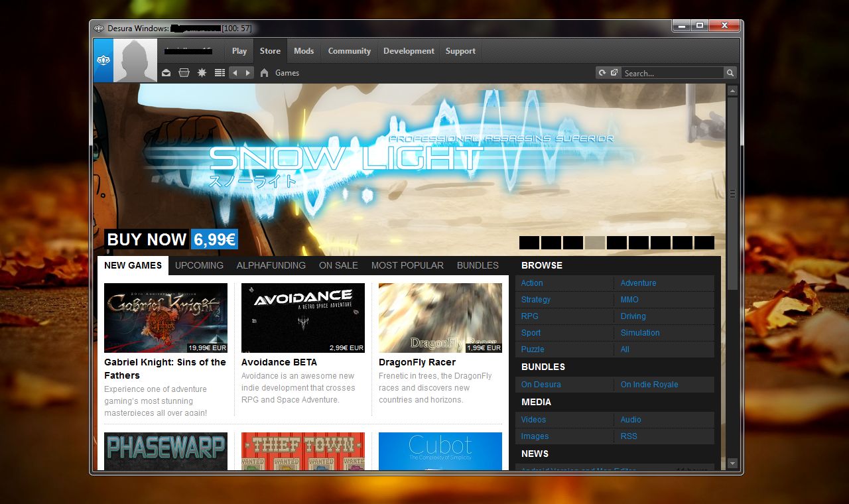Open the Thief Town game thumbnail
The height and width of the screenshot is (504, 849).
point(303,451)
